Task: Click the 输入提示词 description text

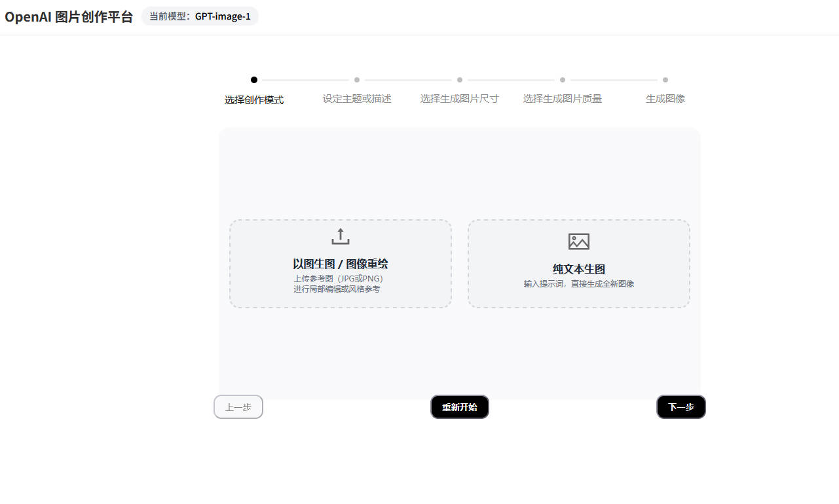Action: [579, 284]
